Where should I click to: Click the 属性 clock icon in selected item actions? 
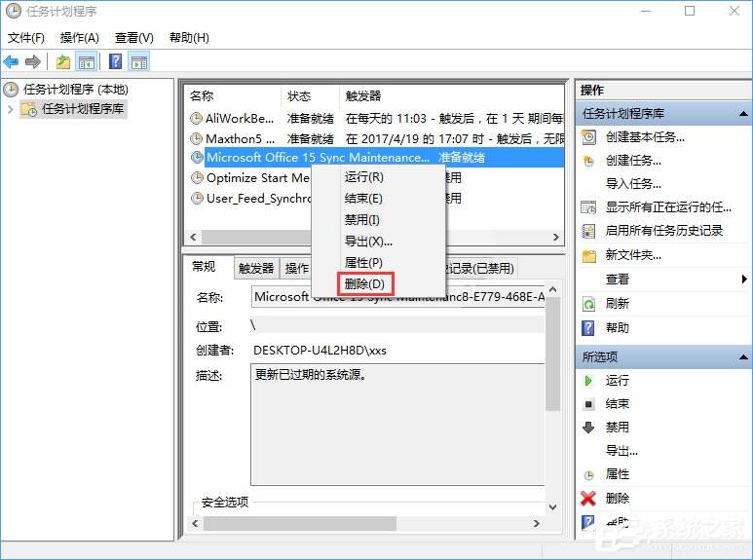click(x=588, y=475)
